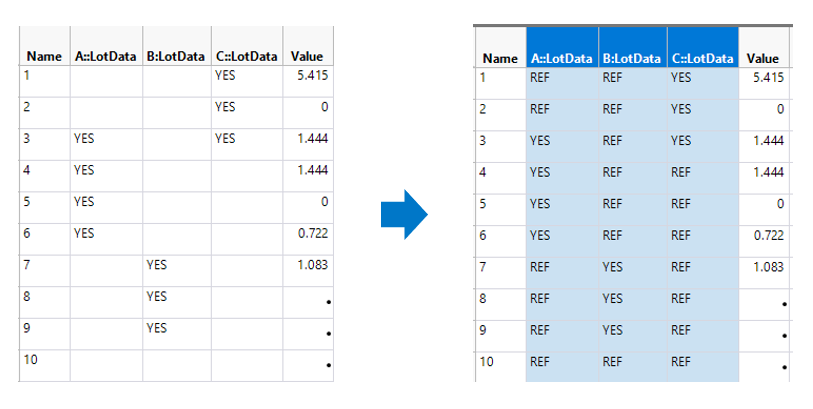This screenshot has width=813, height=409.
Task: Click the A::LotData column header in left table
Action: coord(105,56)
